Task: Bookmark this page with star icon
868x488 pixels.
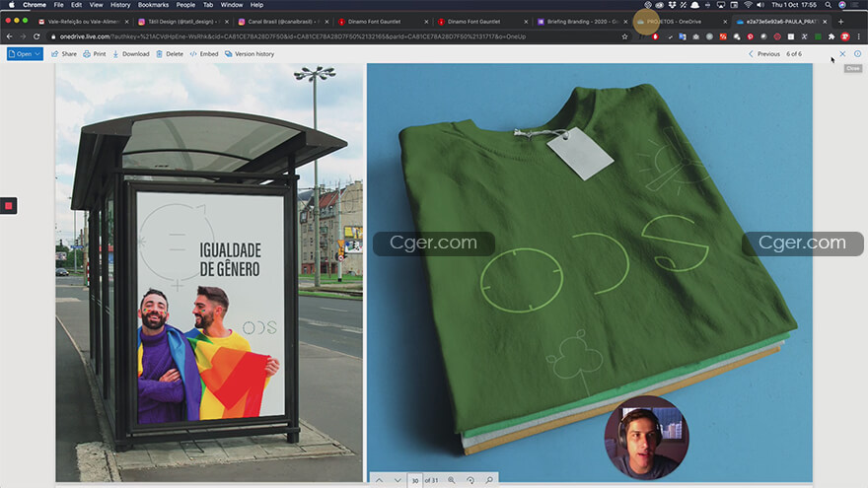Action: pyautogui.click(x=625, y=36)
